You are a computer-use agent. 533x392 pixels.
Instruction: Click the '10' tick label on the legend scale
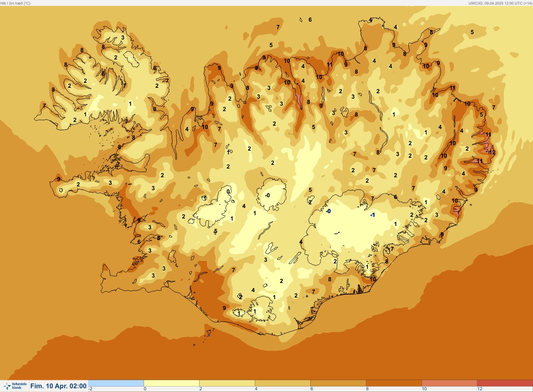(x=423, y=389)
